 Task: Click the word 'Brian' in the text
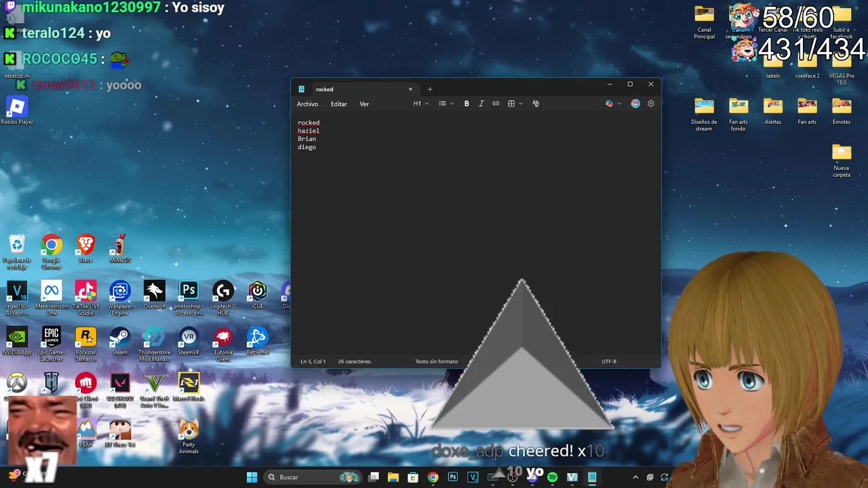[x=307, y=139]
